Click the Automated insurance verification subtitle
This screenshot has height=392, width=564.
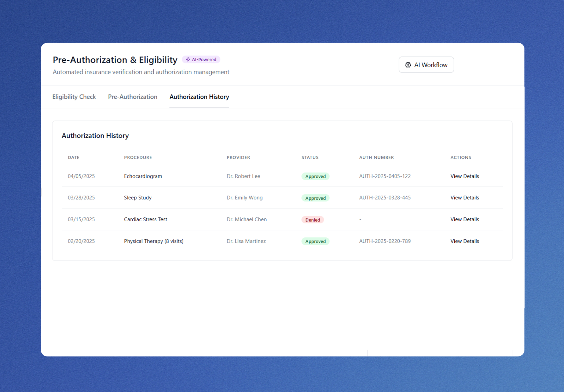(141, 72)
